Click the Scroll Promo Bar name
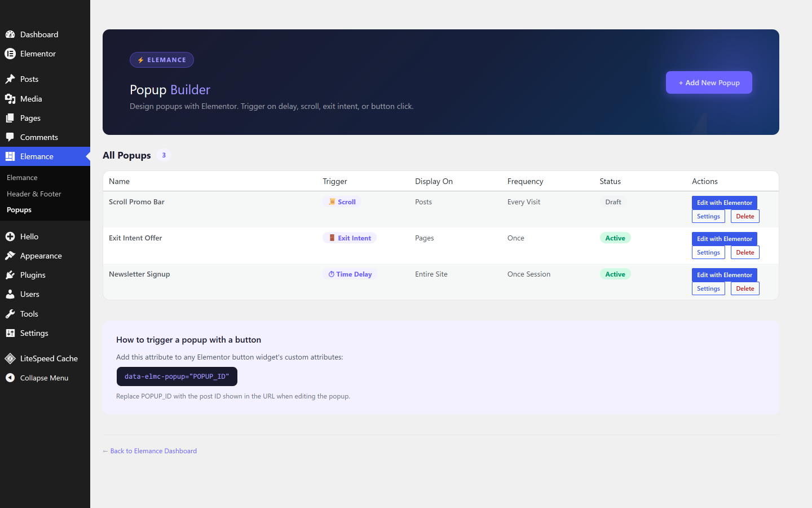 click(136, 202)
